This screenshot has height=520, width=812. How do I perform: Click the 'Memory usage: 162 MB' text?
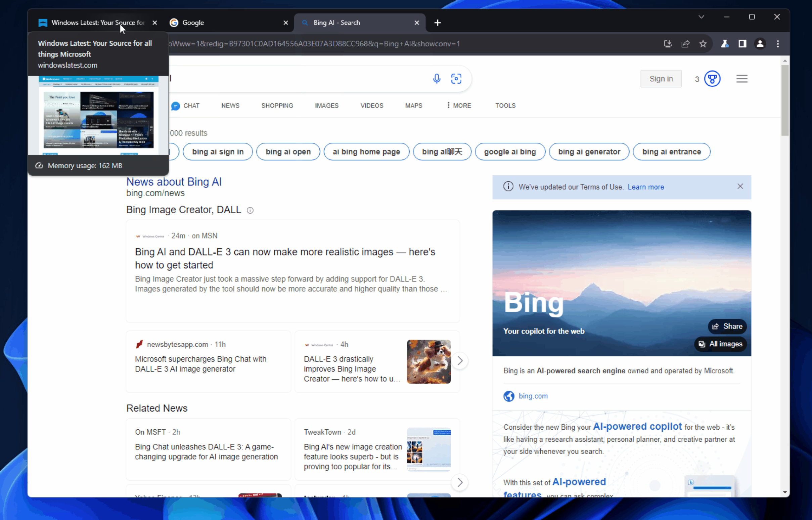(x=85, y=166)
